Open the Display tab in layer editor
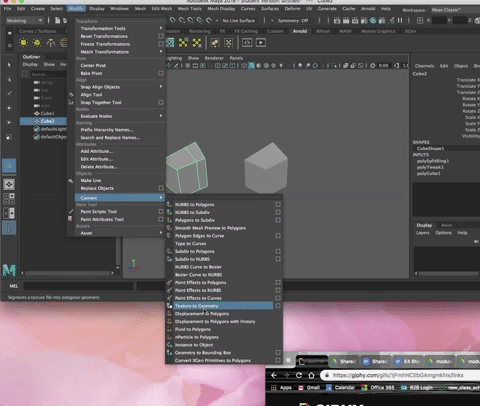The image size is (480, 406). point(424,225)
